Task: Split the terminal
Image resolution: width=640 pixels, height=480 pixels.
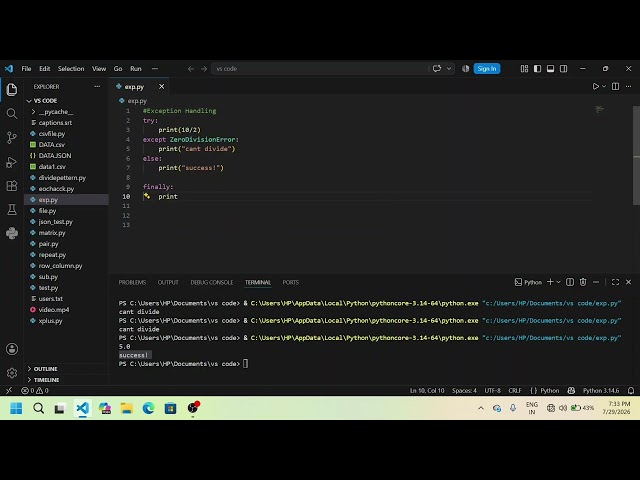Action: (x=570, y=282)
